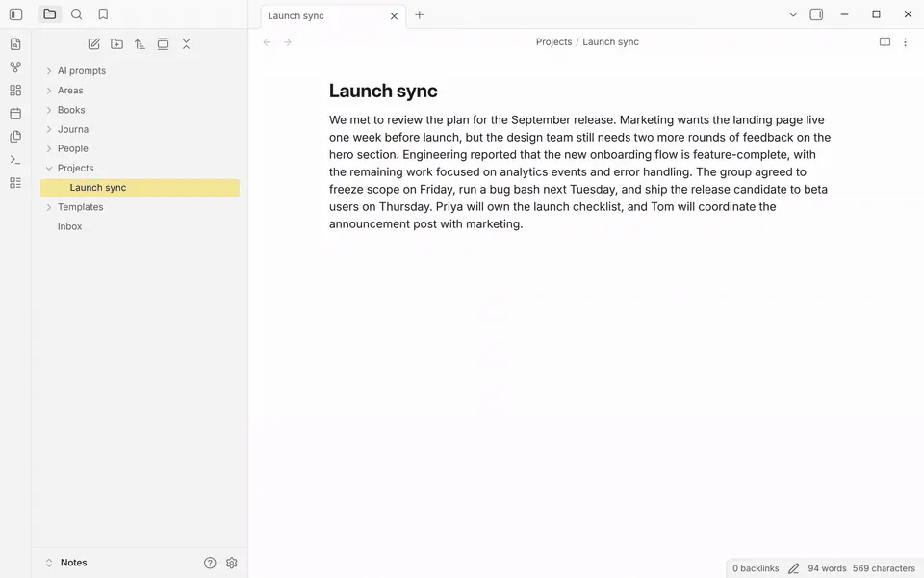Navigate back
The height and width of the screenshot is (578, 924).
click(268, 42)
